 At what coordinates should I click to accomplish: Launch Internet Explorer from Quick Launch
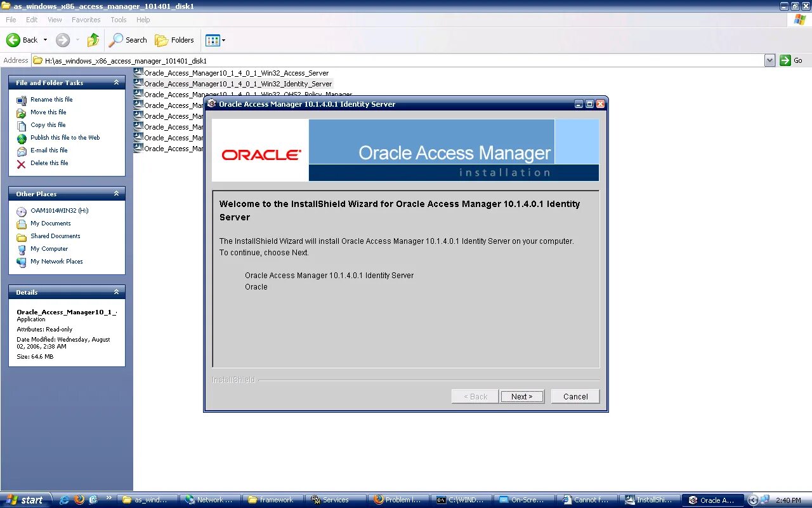[64, 500]
